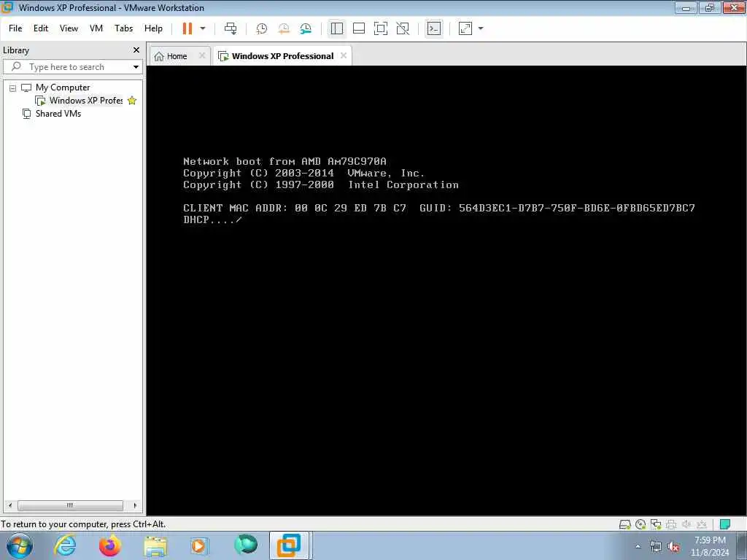747x560 pixels.
Task: Open the message log note icon
Action: coord(725,524)
